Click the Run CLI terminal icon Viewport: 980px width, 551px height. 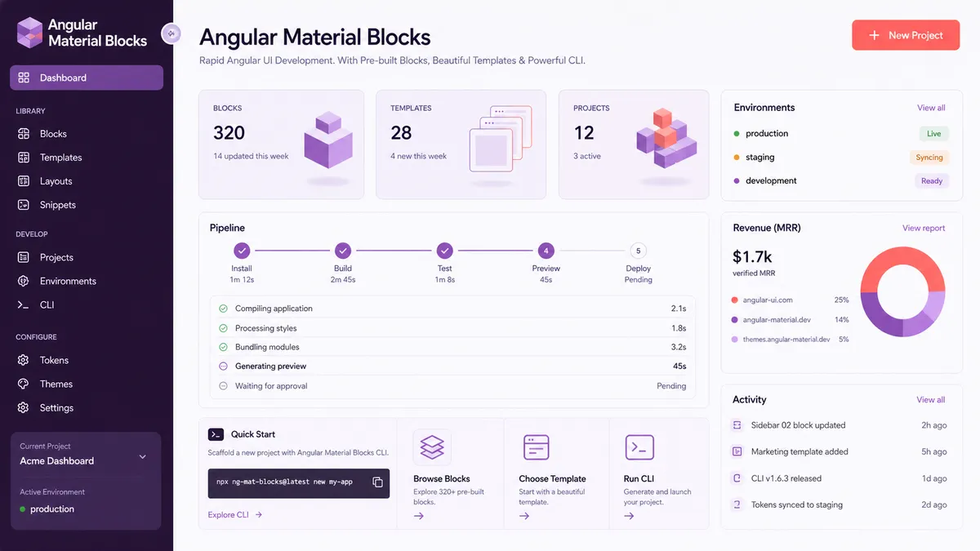coord(639,447)
